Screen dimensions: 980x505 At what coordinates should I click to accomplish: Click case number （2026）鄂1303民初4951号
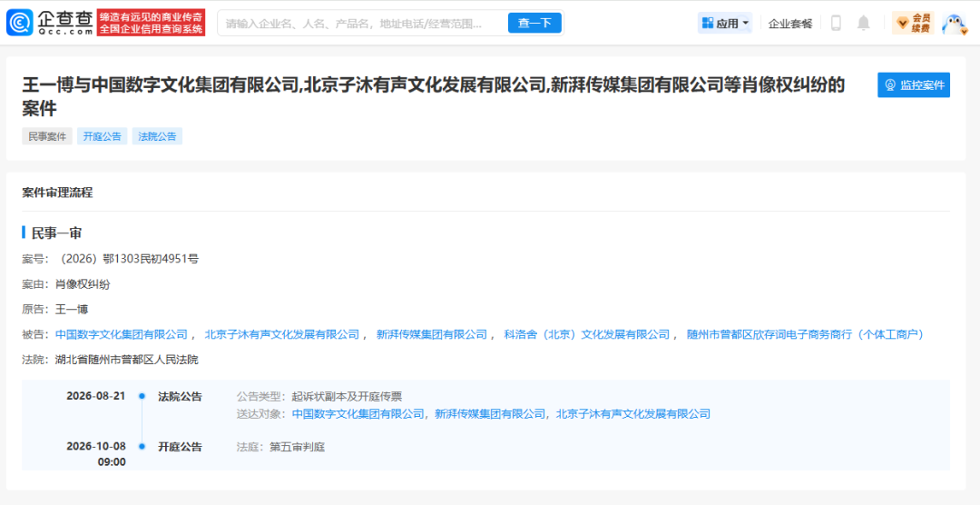click(x=127, y=259)
